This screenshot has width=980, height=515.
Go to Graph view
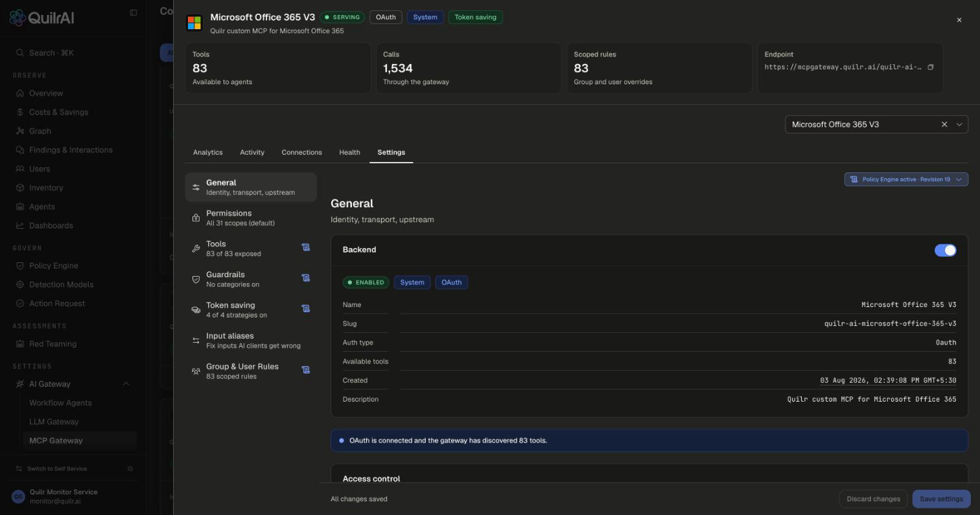pyautogui.click(x=40, y=131)
